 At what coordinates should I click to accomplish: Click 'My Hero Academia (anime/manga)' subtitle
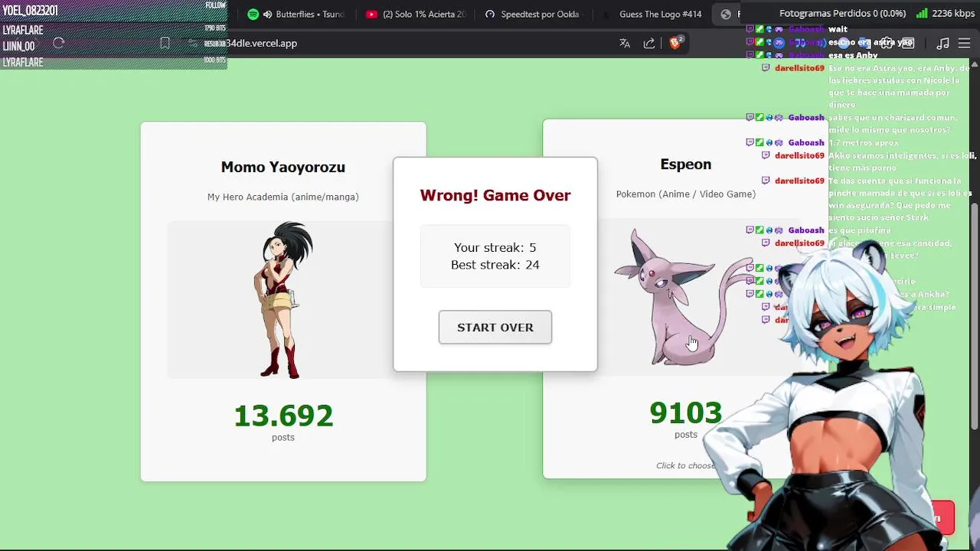(283, 197)
